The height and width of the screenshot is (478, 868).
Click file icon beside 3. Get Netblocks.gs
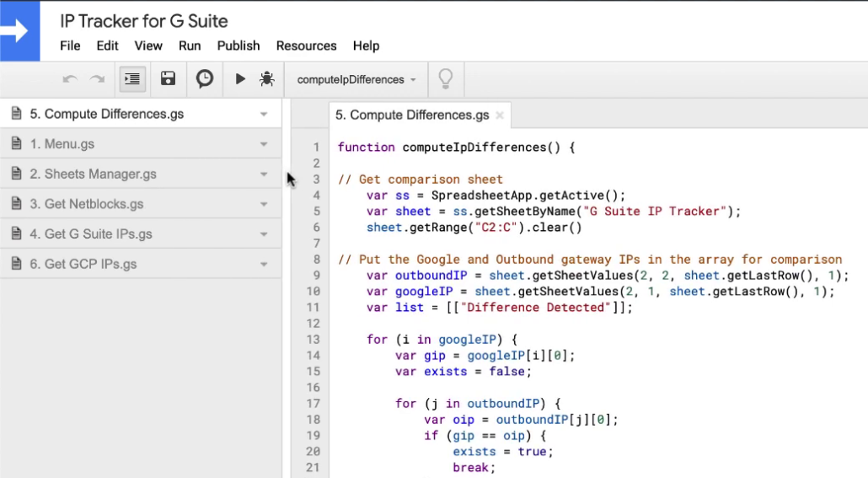pyautogui.click(x=17, y=203)
